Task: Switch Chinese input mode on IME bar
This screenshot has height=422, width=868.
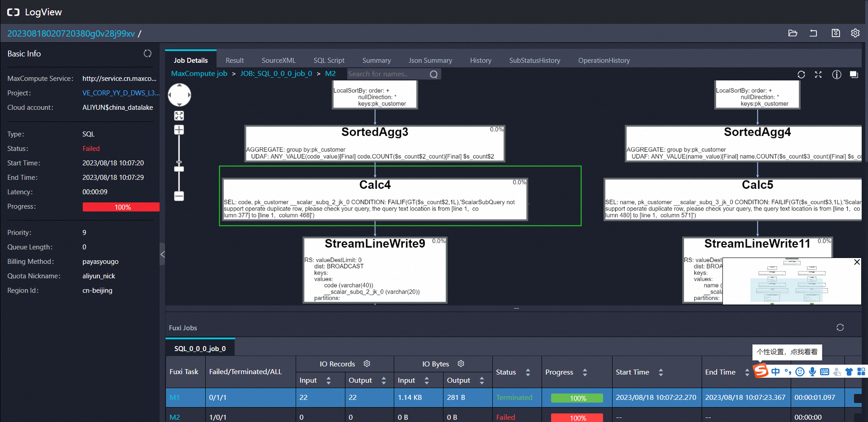Action: [776, 371]
